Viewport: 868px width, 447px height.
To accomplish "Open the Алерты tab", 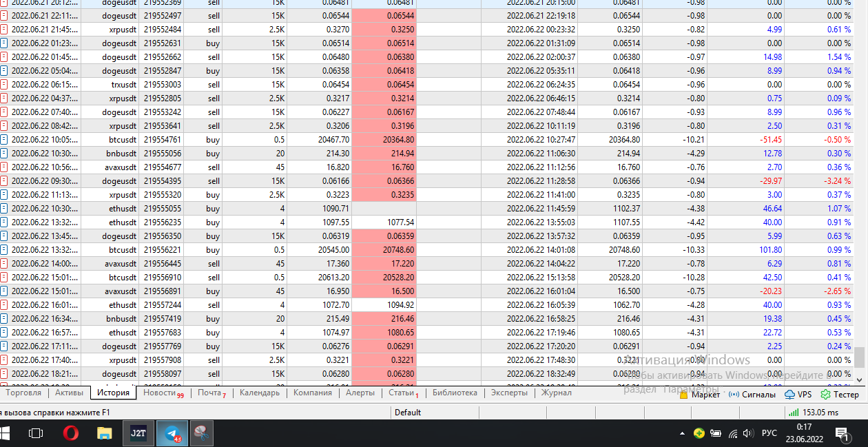I will tap(360, 393).
